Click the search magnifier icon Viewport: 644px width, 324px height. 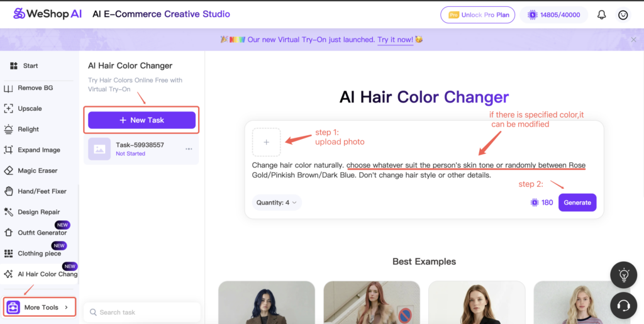coord(93,313)
